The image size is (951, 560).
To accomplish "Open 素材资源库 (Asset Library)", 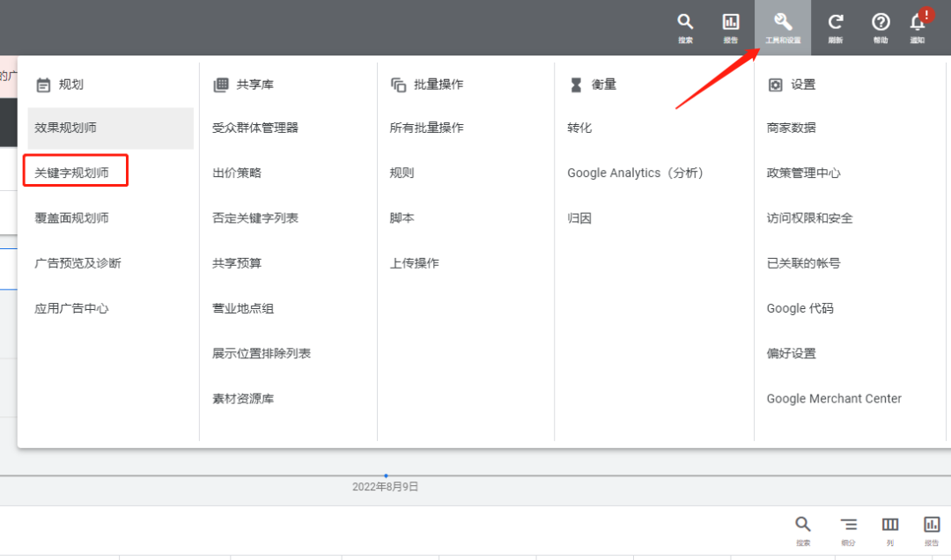I will (x=241, y=398).
